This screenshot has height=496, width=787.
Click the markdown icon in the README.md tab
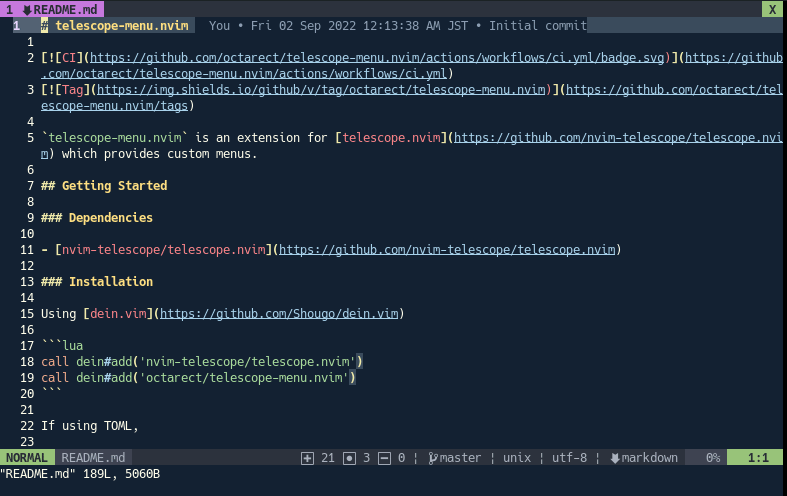(x=27, y=10)
